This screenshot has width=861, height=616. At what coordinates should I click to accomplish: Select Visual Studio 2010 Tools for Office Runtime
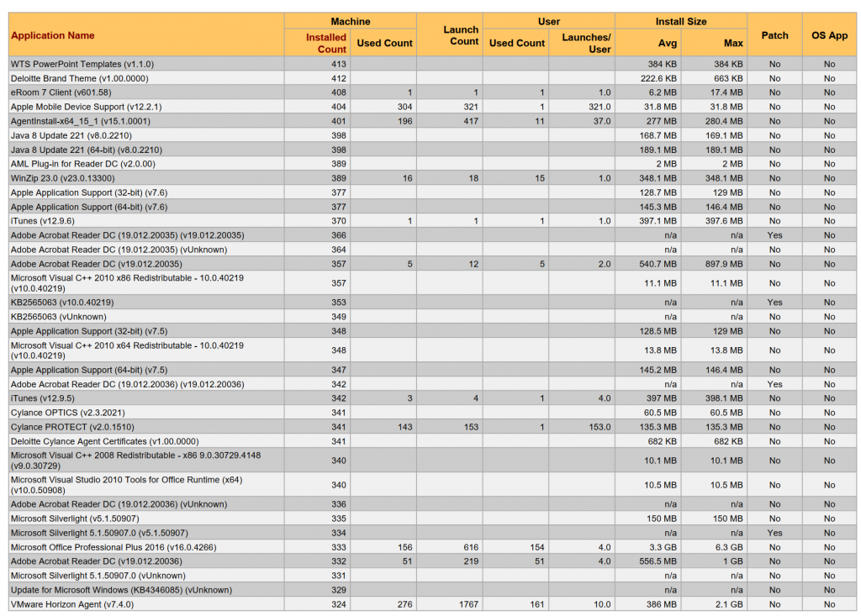432,485
